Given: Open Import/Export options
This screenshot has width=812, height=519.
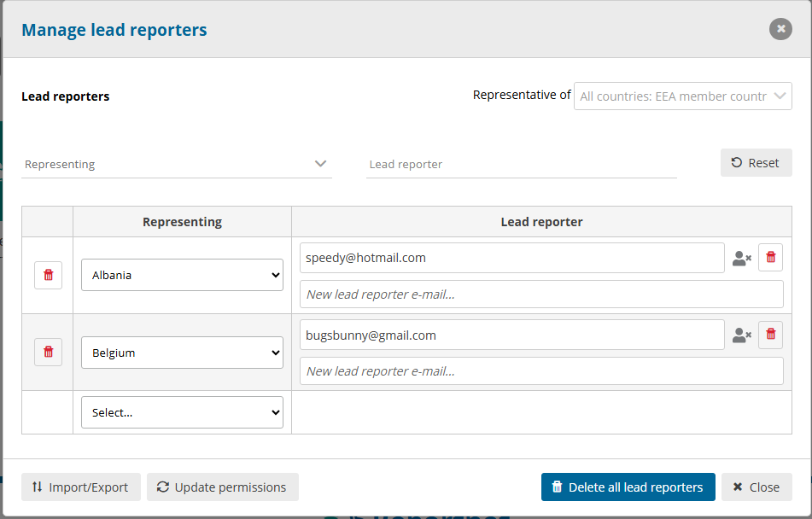Looking at the screenshot, I should click(x=81, y=487).
